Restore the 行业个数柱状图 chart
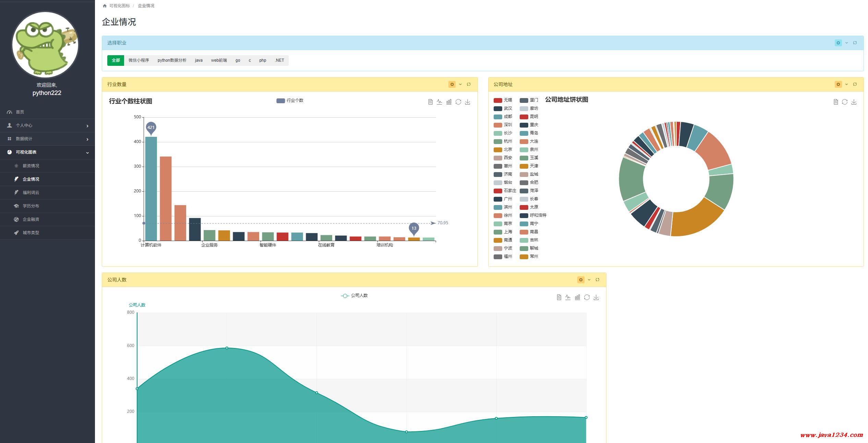The width and height of the screenshot is (868, 443). click(458, 102)
